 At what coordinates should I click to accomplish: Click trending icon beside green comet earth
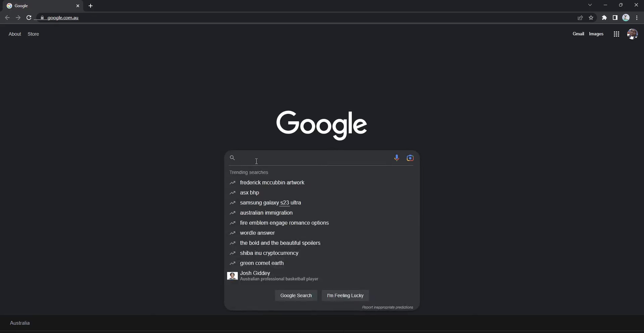pos(232,263)
